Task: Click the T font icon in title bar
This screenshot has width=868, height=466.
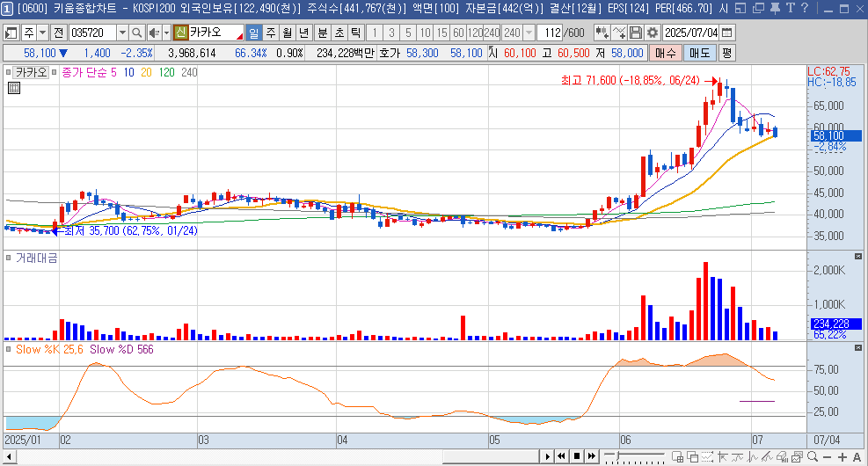Action: pyautogui.click(x=790, y=8)
